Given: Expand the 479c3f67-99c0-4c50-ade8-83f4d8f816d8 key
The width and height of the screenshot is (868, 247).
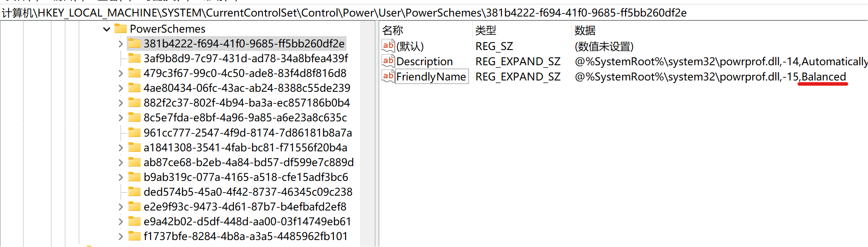Looking at the screenshot, I should click(x=121, y=73).
